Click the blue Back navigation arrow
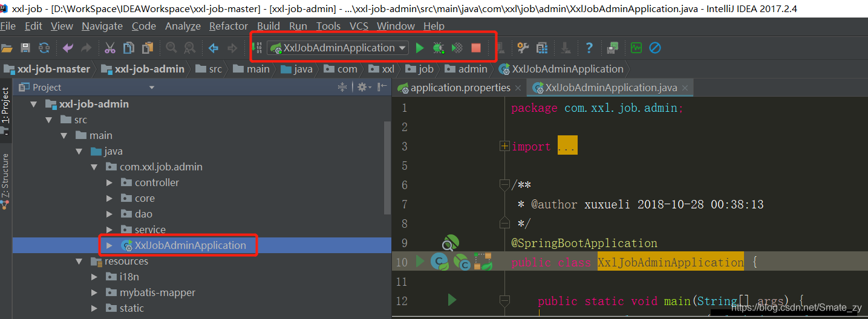 tap(214, 48)
